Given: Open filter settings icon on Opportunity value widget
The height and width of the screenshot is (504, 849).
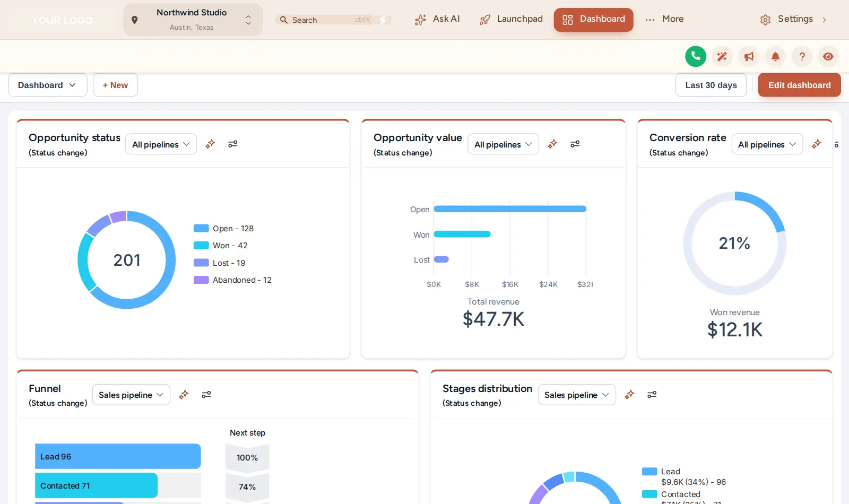Looking at the screenshot, I should pyautogui.click(x=575, y=144).
